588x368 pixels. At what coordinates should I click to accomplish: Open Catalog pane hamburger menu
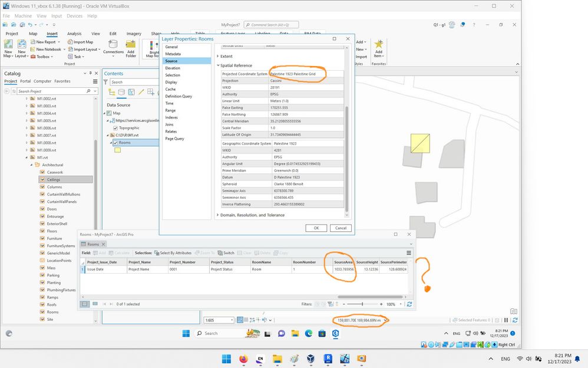pos(95,81)
